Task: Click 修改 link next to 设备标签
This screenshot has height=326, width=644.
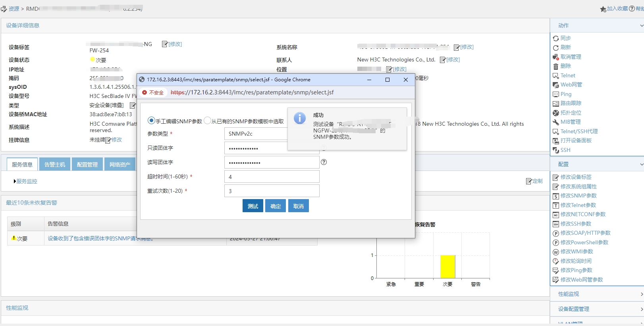Action: coord(175,44)
